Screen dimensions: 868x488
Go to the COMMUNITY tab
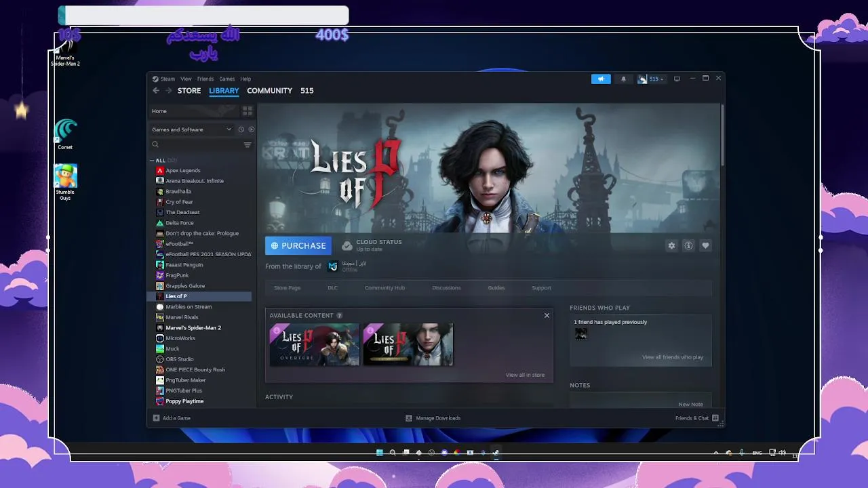point(269,91)
